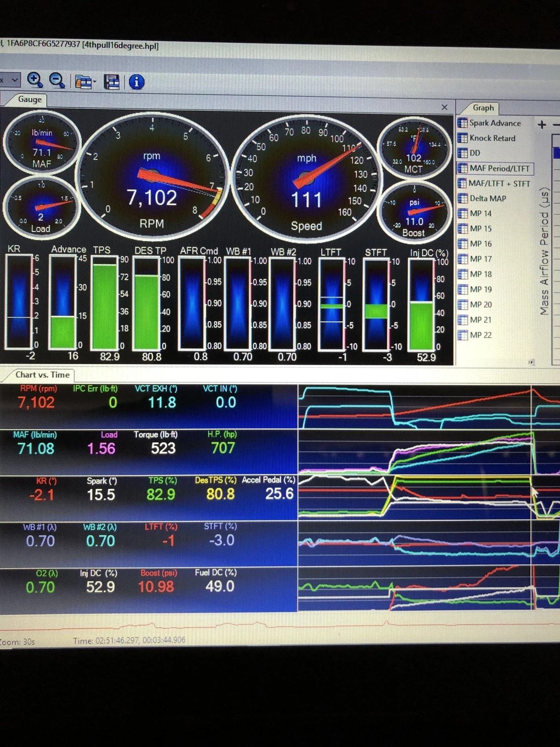Click the Boost psi gauge

pyautogui.click(x=414, y=212)
